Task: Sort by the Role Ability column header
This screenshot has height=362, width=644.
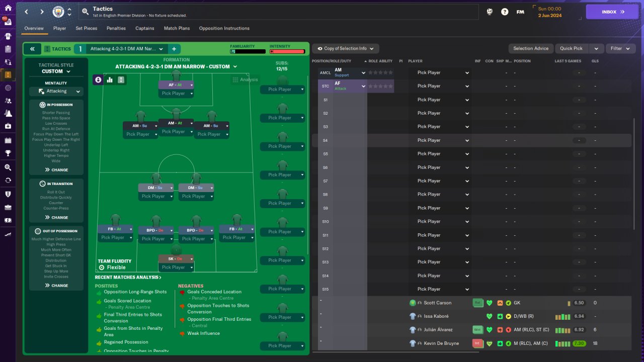Action: click(380, 61)
